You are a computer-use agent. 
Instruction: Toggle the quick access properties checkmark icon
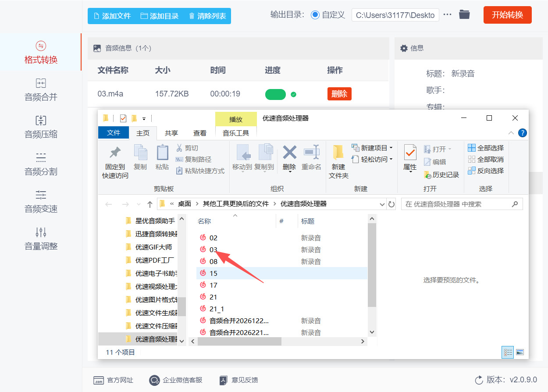(x=123, y=118)
